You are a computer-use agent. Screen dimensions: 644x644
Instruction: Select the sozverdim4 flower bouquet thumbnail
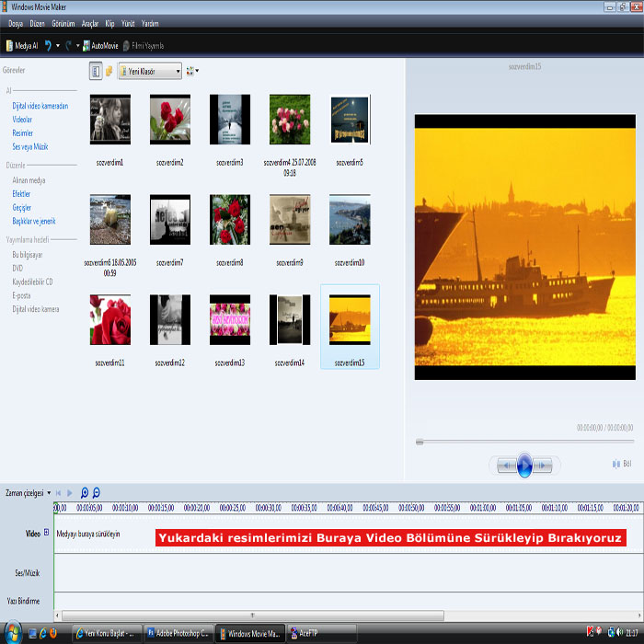[290, 120]
